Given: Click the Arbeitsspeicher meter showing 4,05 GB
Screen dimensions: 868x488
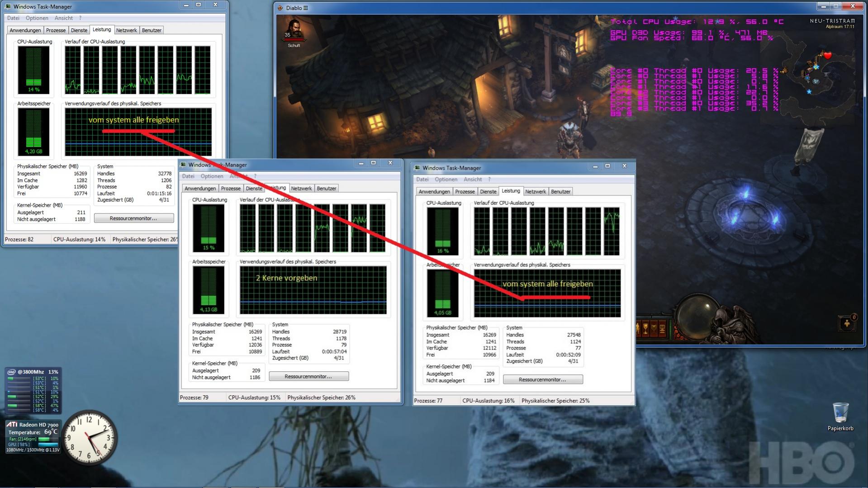Looking at the screenshot, I should pos(443,293).
